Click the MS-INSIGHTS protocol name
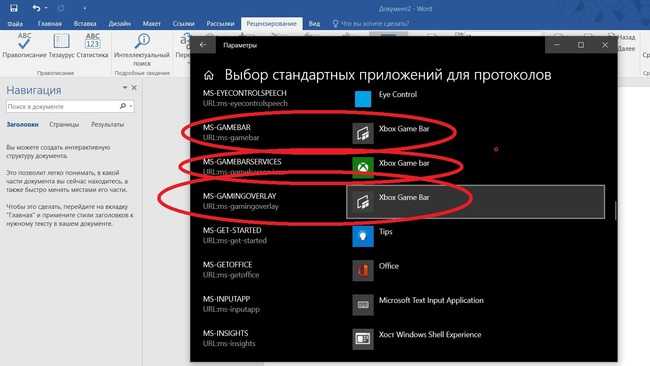Screen dimensions: 650x366 tap(226, 333)
